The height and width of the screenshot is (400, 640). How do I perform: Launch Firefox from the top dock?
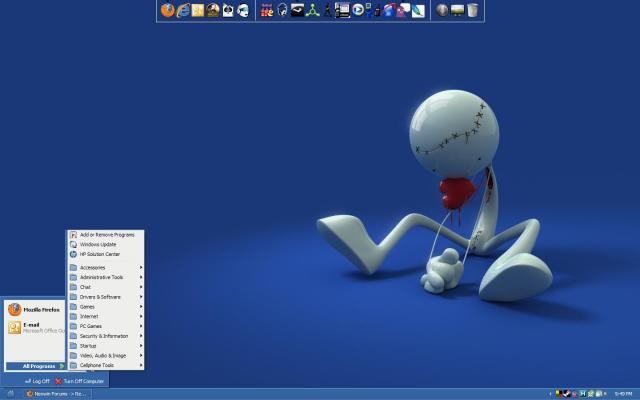[167, 10]
